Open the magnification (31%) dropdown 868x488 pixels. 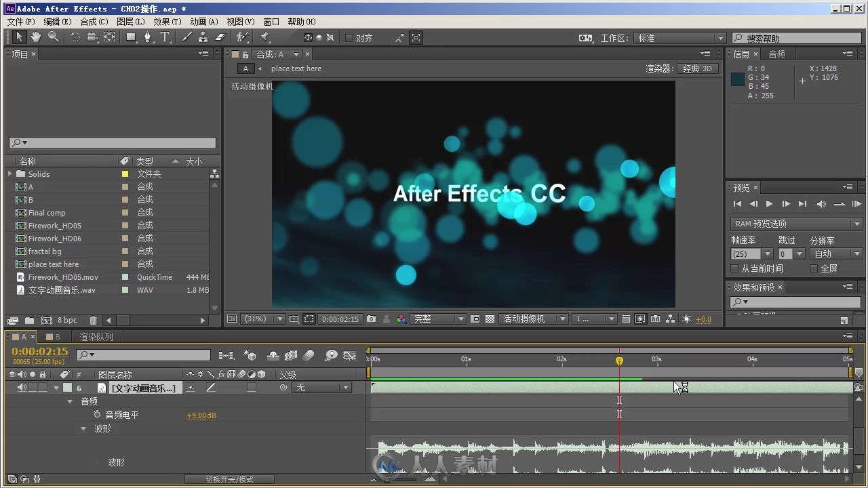(263, 319)
